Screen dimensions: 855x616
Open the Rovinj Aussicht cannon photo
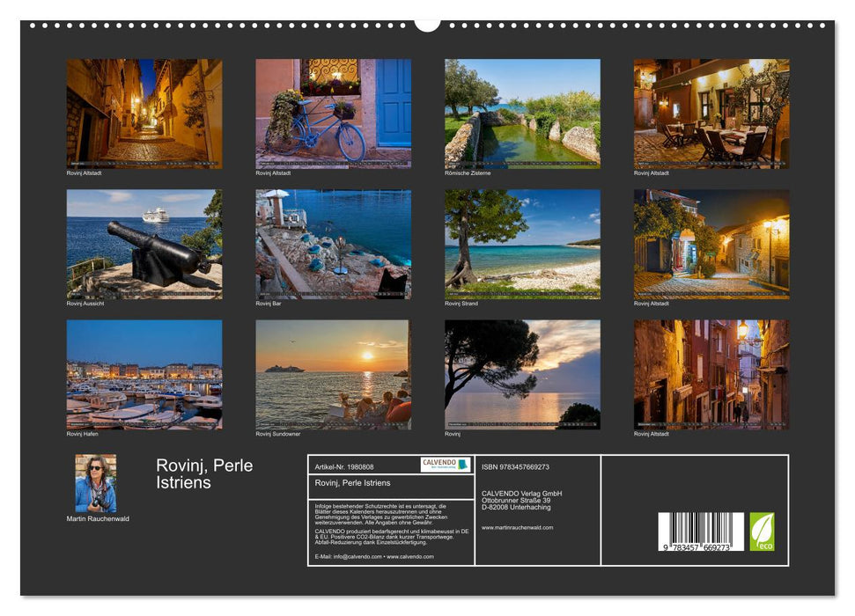click(145, 245)
